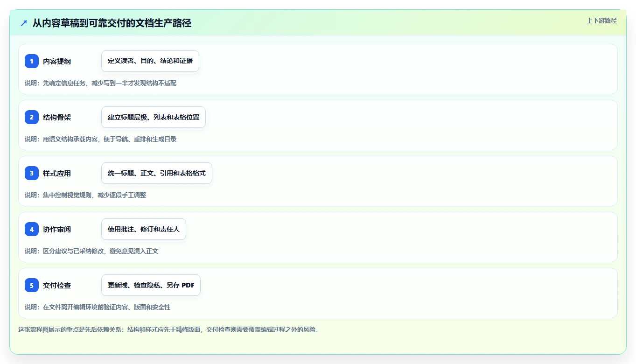
Task: Click the step 4 number badge
Action: pyautogui.click(x=32, y=229)
